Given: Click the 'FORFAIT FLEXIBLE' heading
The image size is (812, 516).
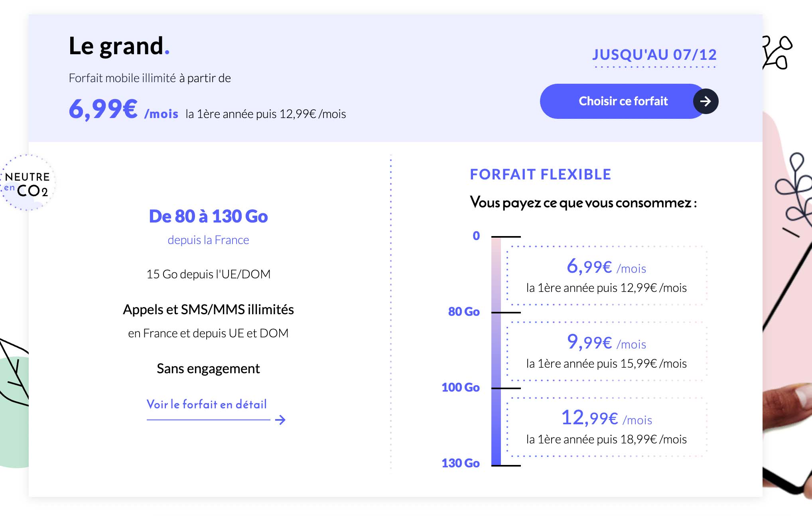Looking at the screenshot, I should pos(540,175).
